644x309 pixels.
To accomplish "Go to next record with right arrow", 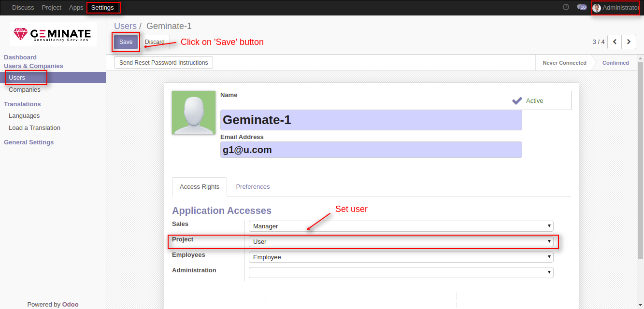I will (x=629, y=42).
